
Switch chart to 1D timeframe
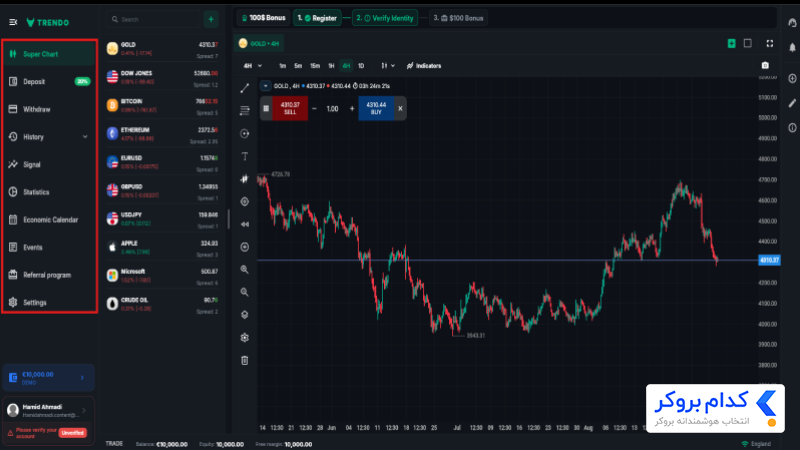[361, 66]
